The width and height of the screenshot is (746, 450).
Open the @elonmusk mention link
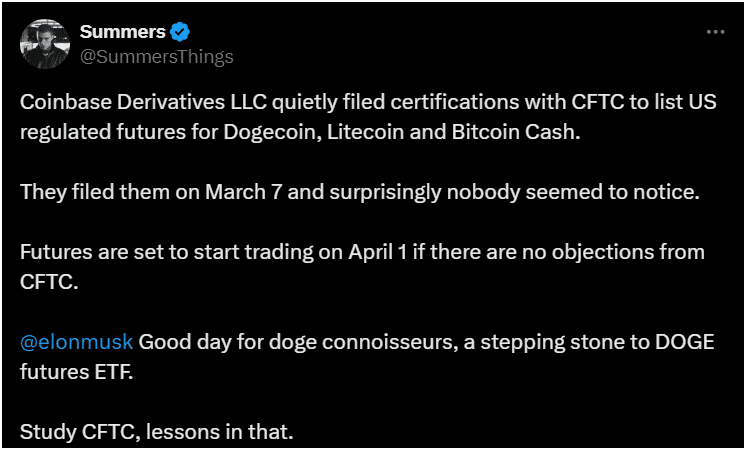click(76, 341)
